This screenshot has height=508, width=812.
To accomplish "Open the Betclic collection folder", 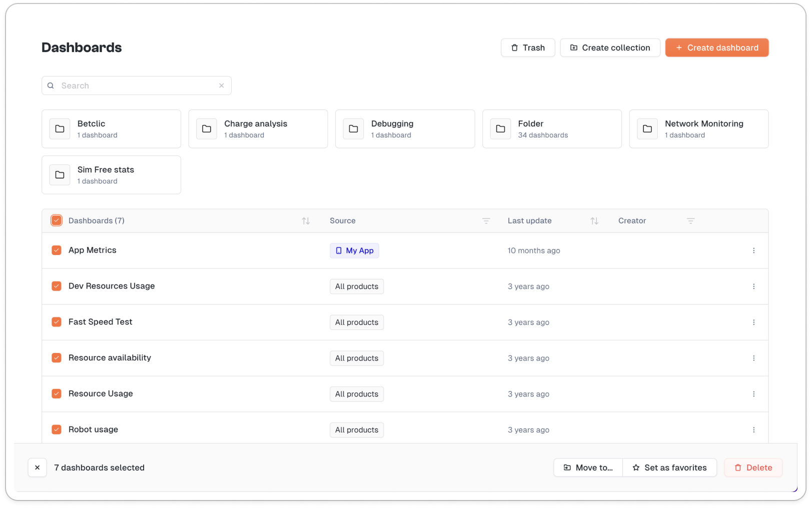I will 111,129.
